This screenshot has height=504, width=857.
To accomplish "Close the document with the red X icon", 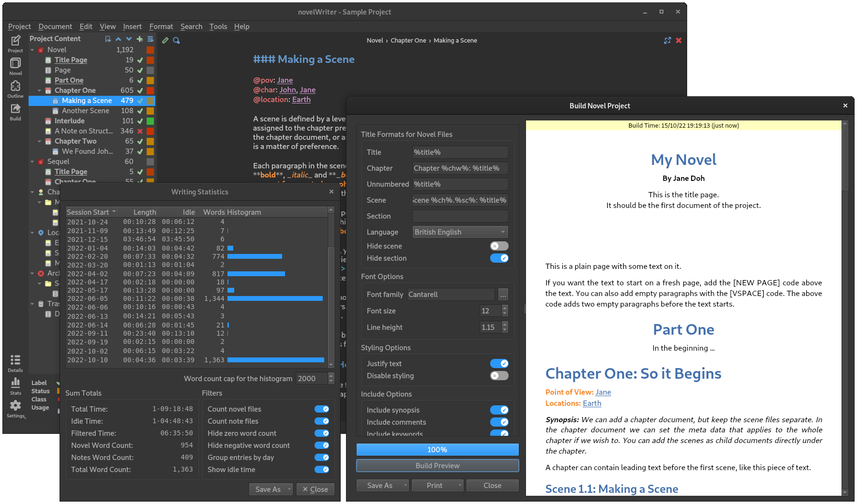I will click(678, 41).
